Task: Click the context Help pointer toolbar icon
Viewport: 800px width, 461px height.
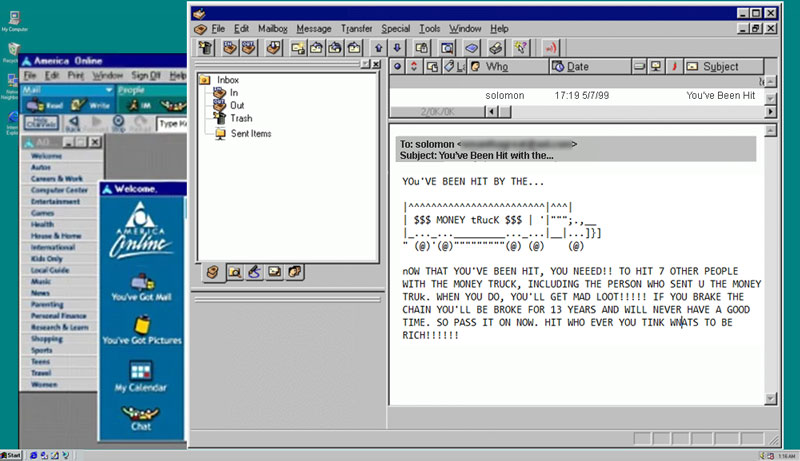Action: tap(520, 48)
